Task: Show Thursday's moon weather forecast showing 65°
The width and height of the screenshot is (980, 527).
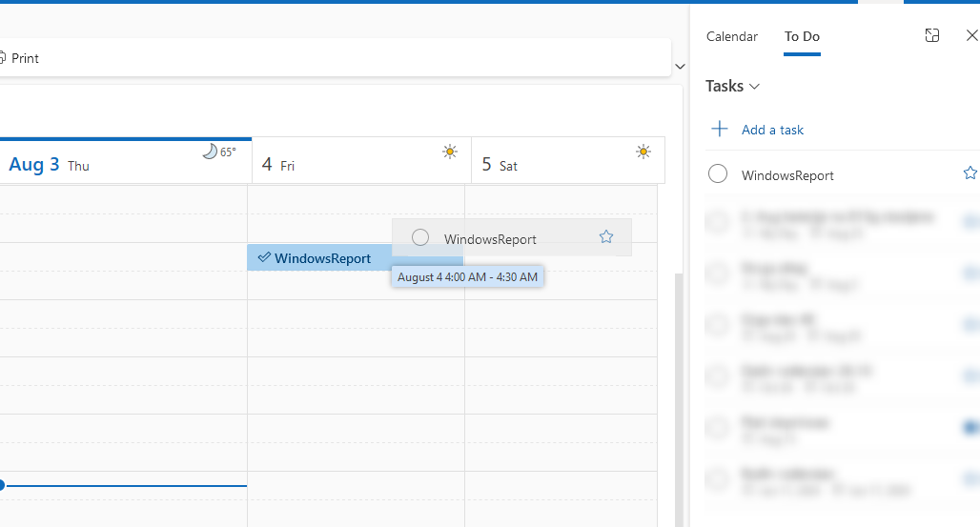Action: coord(219,152)
